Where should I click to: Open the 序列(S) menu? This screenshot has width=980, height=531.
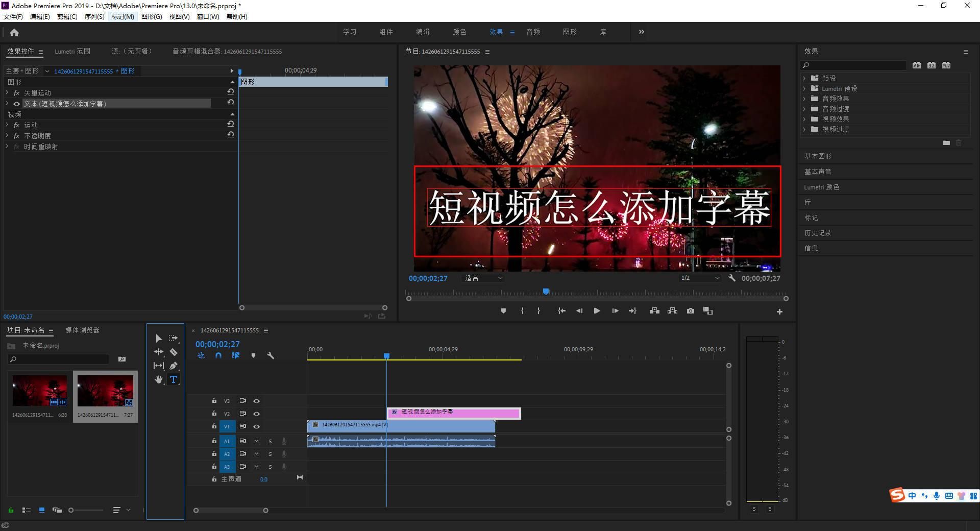coord(94,16)
